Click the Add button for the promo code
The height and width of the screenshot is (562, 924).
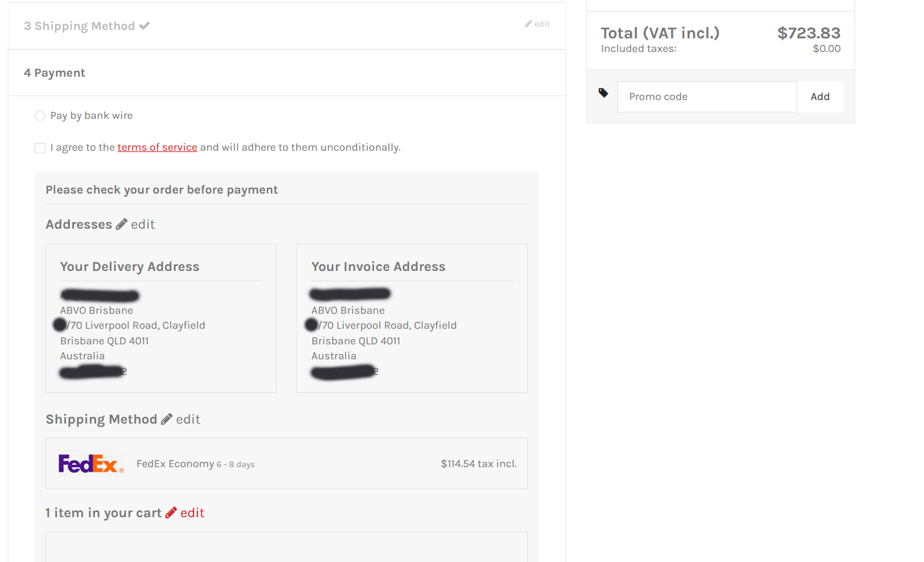tap(820, 96)
